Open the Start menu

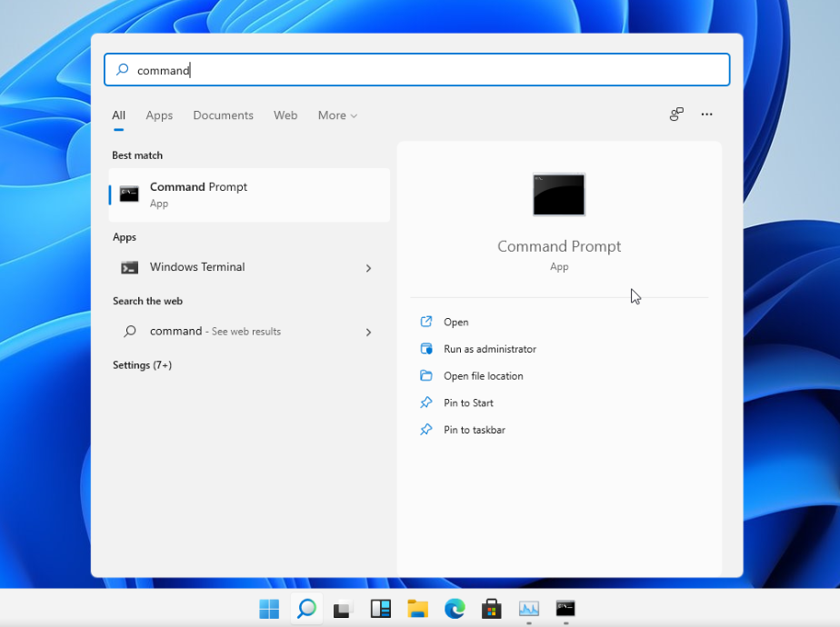(x=268, y=609)
